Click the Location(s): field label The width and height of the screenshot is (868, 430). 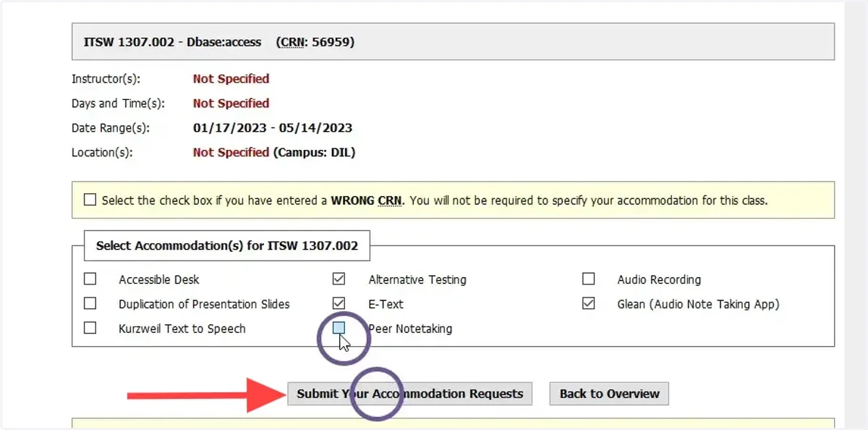[x=102, y=153]
